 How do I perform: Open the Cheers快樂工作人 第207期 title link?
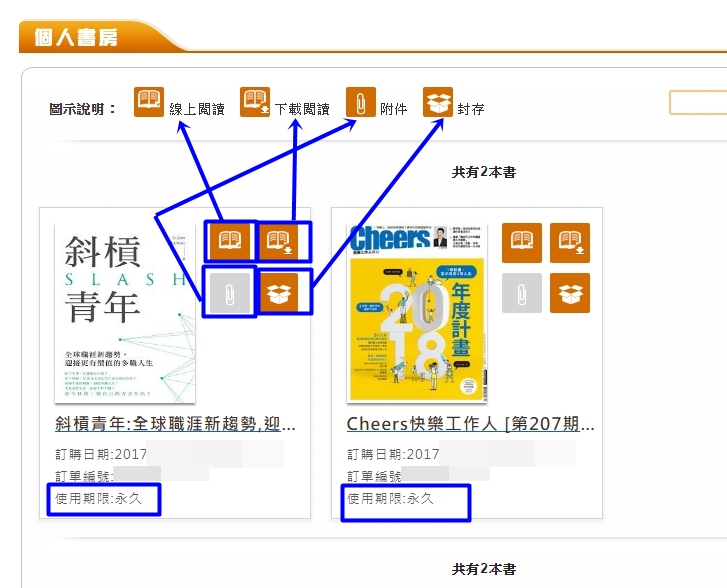[470, 424]
